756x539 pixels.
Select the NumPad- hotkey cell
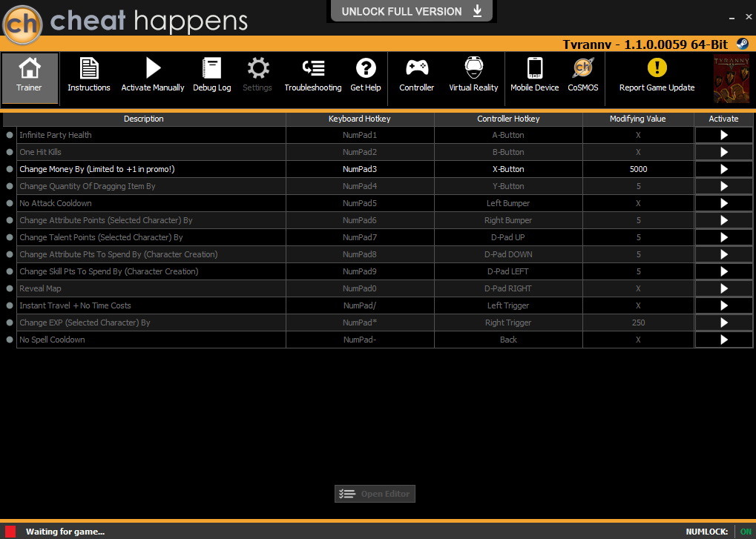pos(360,340)
